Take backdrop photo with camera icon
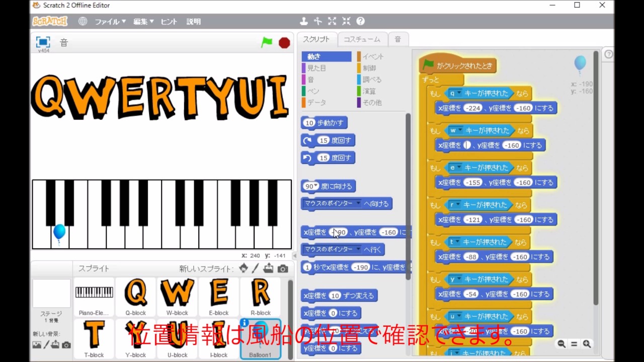644x362 pixels. [66, 345]
